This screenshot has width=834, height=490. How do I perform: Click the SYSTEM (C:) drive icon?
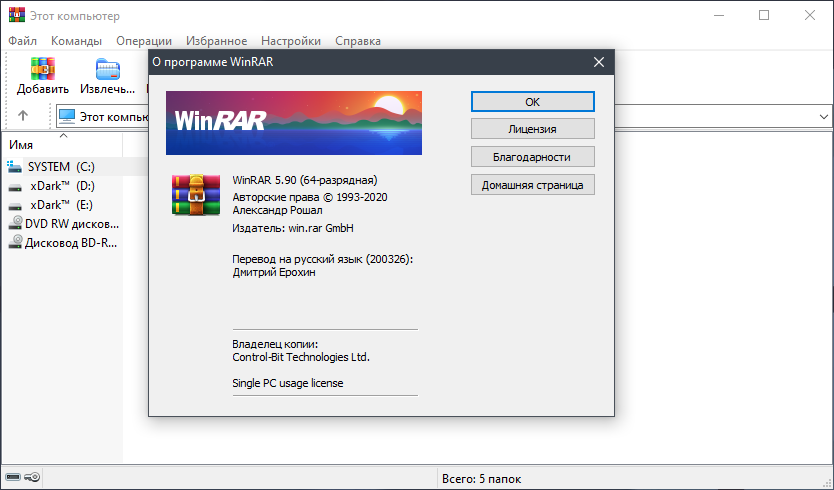(x=15, y=167)
